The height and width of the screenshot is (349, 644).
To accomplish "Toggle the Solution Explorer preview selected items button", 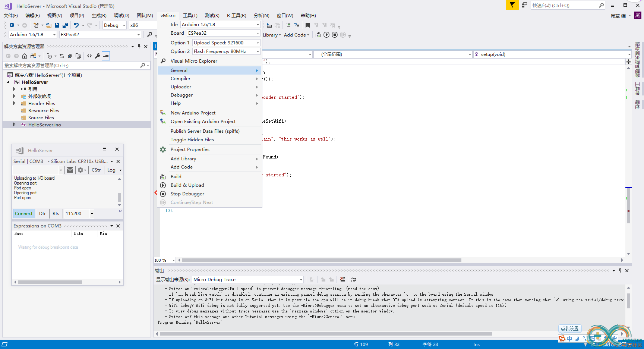I will (x=106, y=56).
